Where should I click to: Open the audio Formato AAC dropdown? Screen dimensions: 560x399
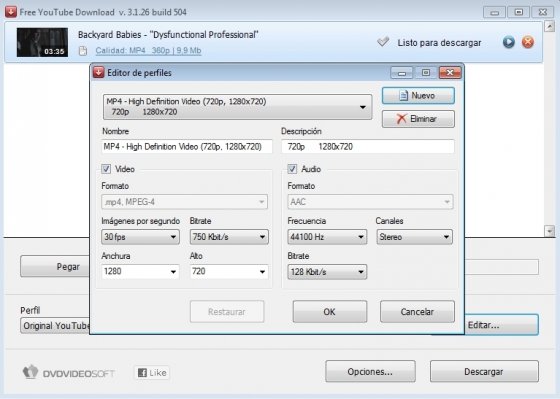coord(370,202)
